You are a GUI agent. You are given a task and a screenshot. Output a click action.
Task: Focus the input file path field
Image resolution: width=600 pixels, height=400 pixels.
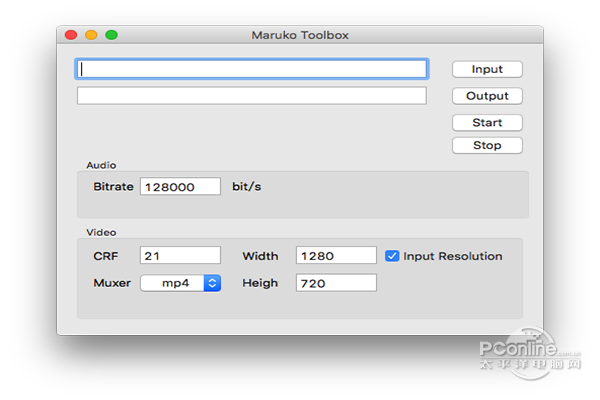(252, 69)
